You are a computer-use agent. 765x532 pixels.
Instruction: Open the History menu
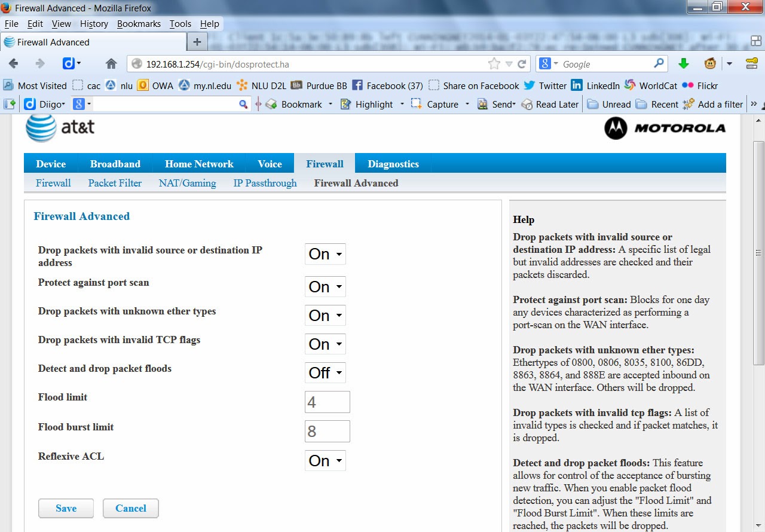coord(94,24)
